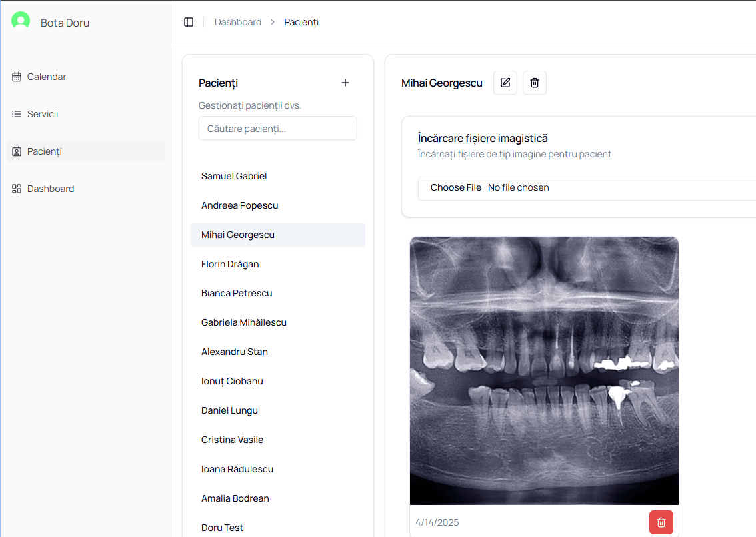The image size is (756, 537).
Task: Select patient Daniel Lungu
Action: click(x=278, y=410)
